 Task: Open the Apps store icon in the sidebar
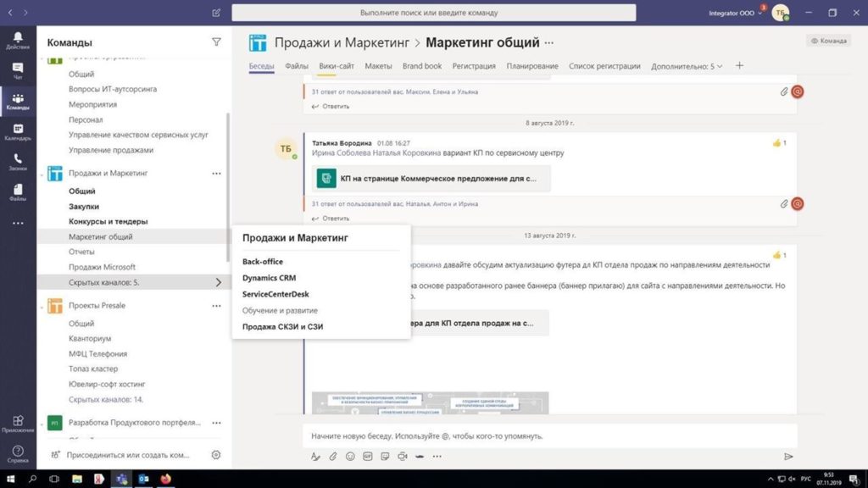18,424
